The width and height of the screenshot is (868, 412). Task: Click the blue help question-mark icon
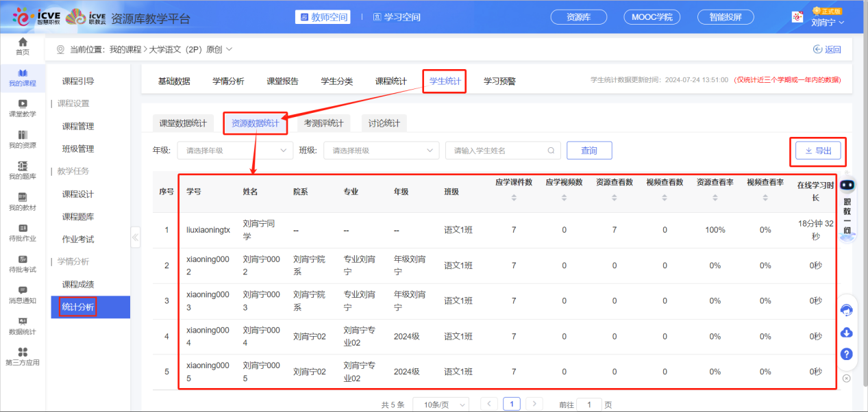[847, 354]
